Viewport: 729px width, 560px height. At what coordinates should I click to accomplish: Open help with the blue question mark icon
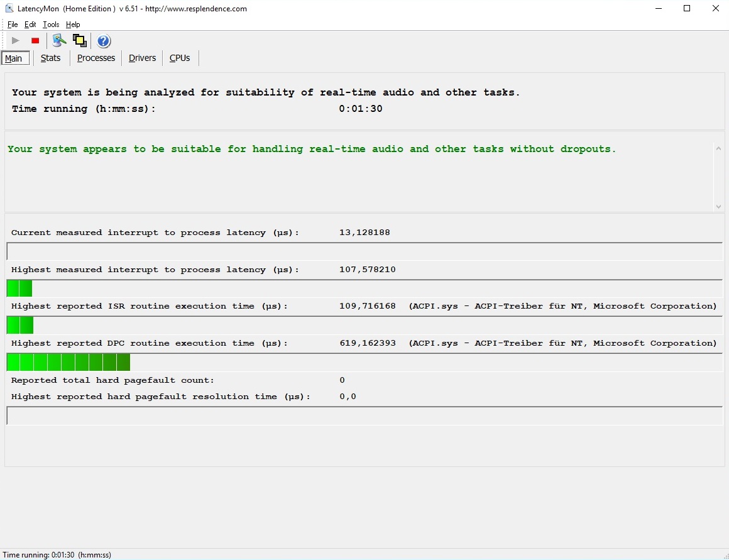[104, 41]
